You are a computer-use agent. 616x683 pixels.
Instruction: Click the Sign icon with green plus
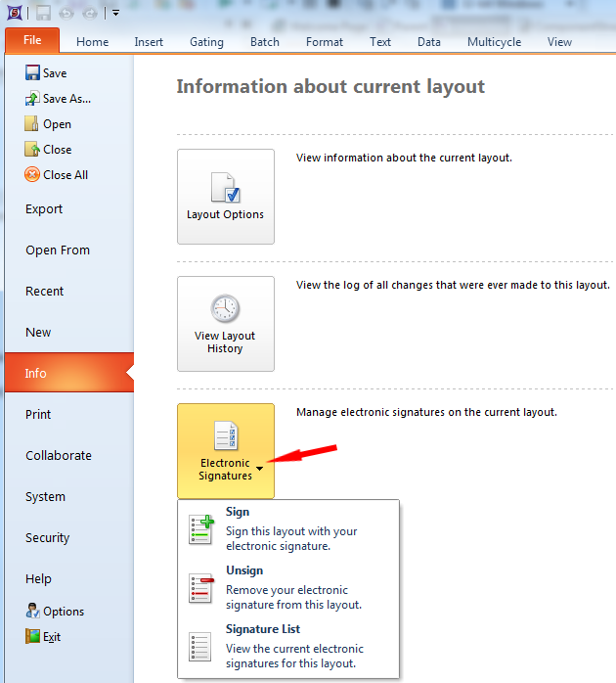(199, 529)
